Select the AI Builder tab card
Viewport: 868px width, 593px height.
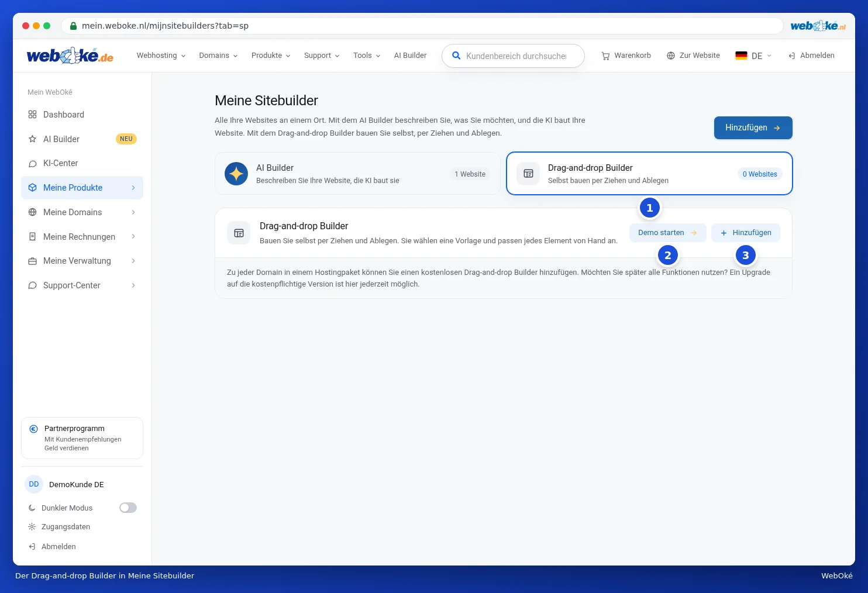click(357, 174)
